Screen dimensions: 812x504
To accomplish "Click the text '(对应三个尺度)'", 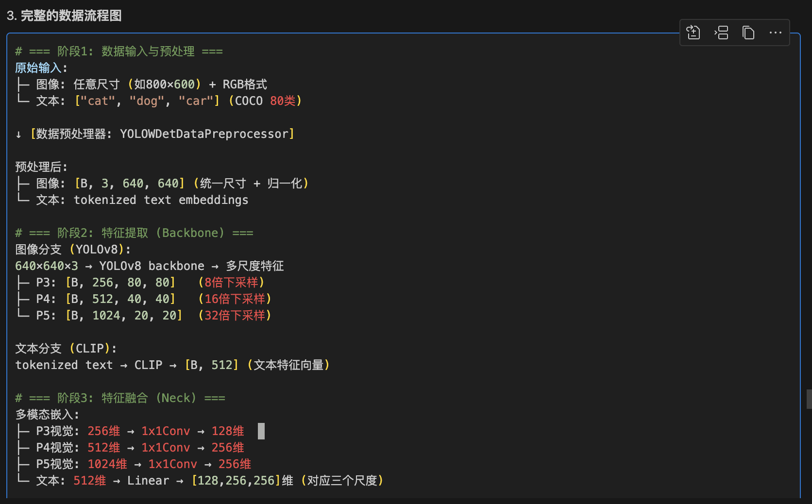I will 342,481.
